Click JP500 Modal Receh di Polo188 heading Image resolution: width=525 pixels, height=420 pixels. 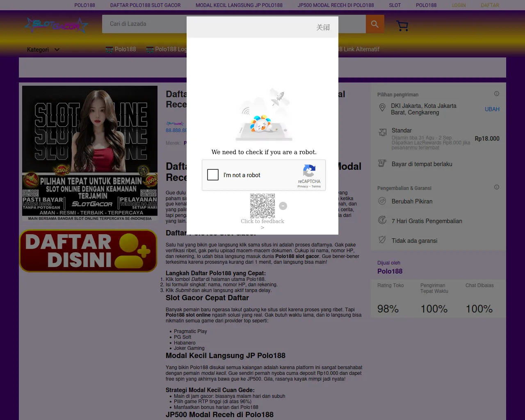(x=219, y=415)
